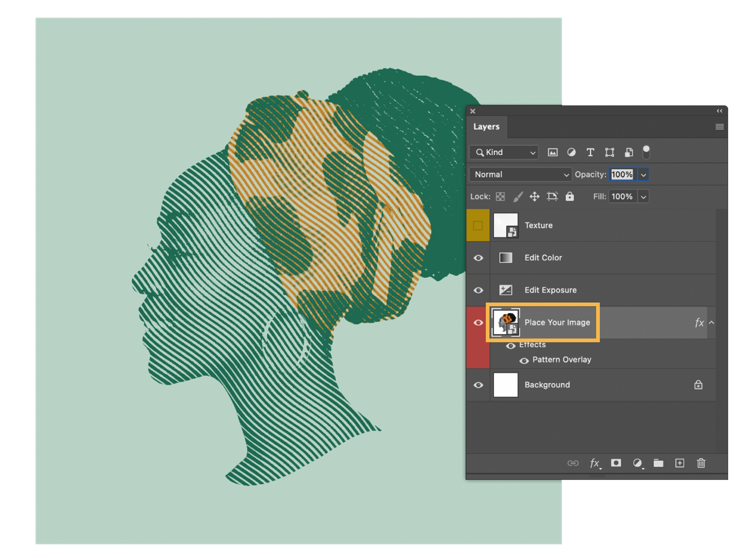Add a layer mask from bottom bar

616,463
